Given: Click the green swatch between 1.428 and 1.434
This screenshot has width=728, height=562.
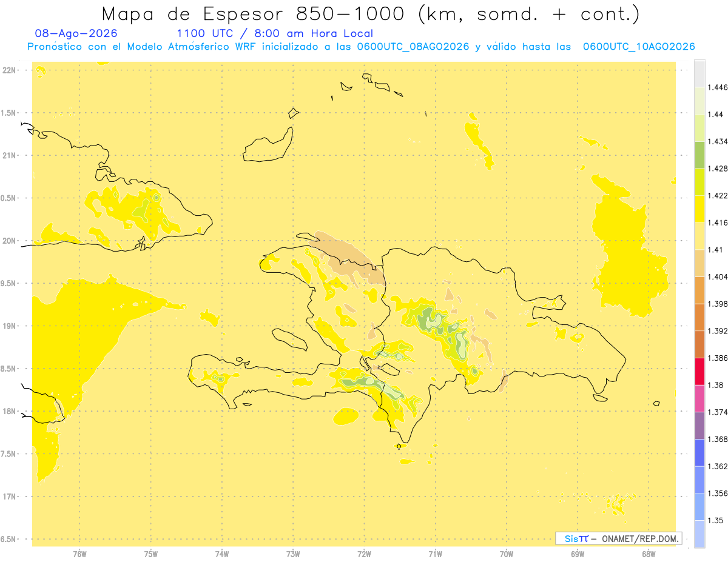Looking at the screenshot, I should (699, 154).
